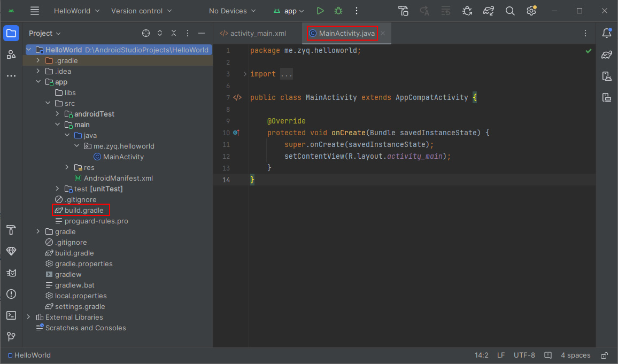Image resolution: width=618 pixels, height=364 pixels.
Task: Toggle the main hamburger menu
Action: point(35,11)
